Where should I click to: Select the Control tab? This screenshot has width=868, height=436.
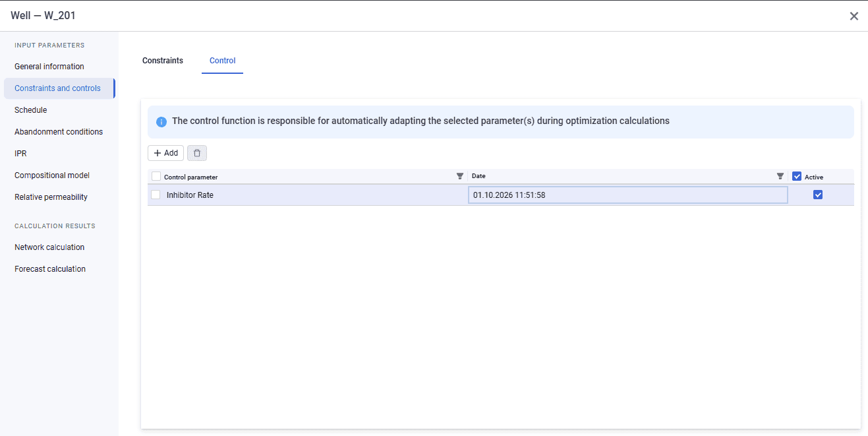pos(223,61)
